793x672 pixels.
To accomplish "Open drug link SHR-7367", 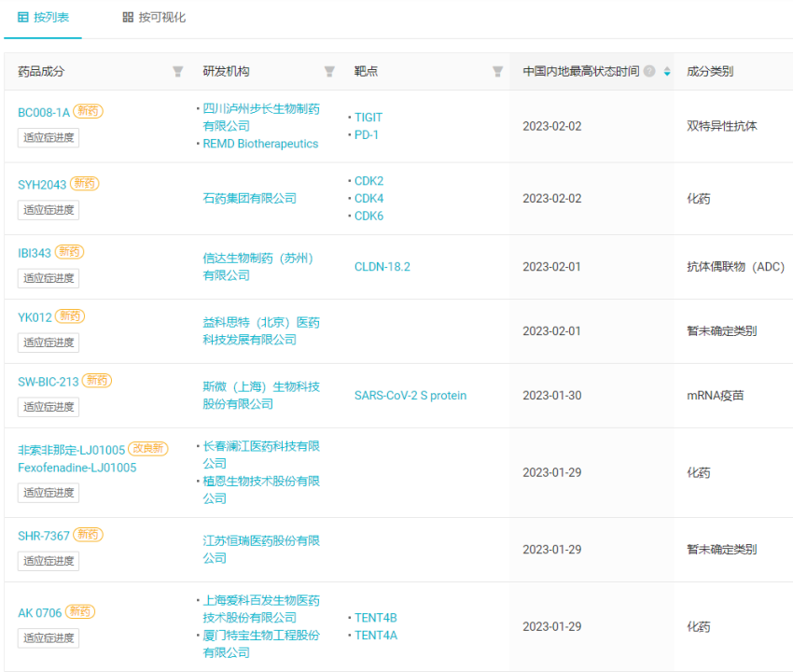I will point(43,536).
